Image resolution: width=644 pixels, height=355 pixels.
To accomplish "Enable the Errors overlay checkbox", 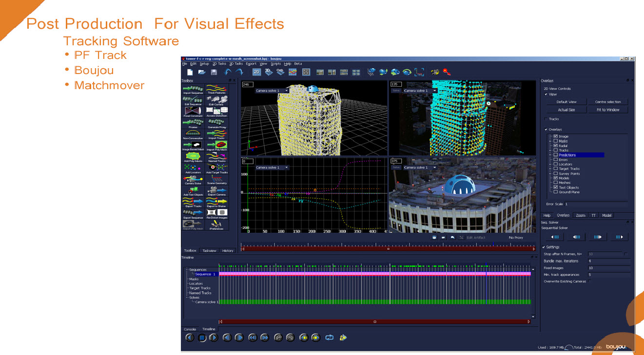I will 556,160.
